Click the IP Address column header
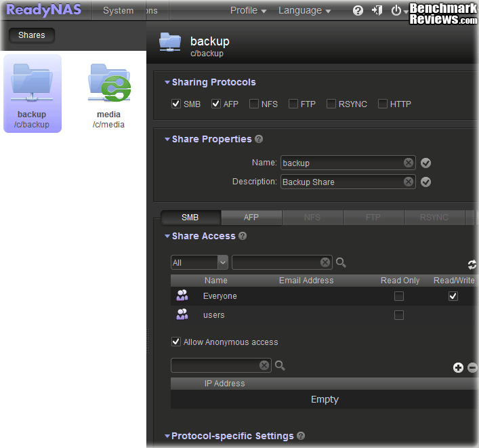Viewport: 479px width, 448px height. coord(224,384)
